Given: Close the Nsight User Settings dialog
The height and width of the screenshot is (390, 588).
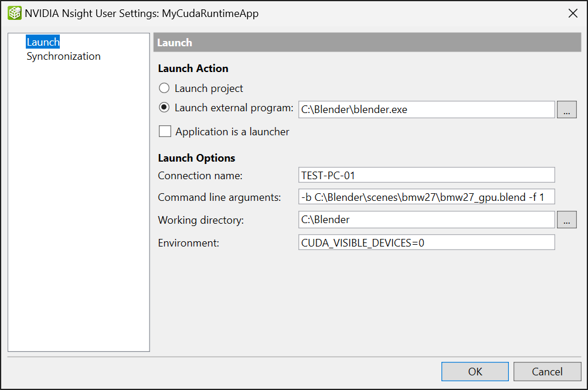Looking at the screenshot, I should click(x=573, y=13).
